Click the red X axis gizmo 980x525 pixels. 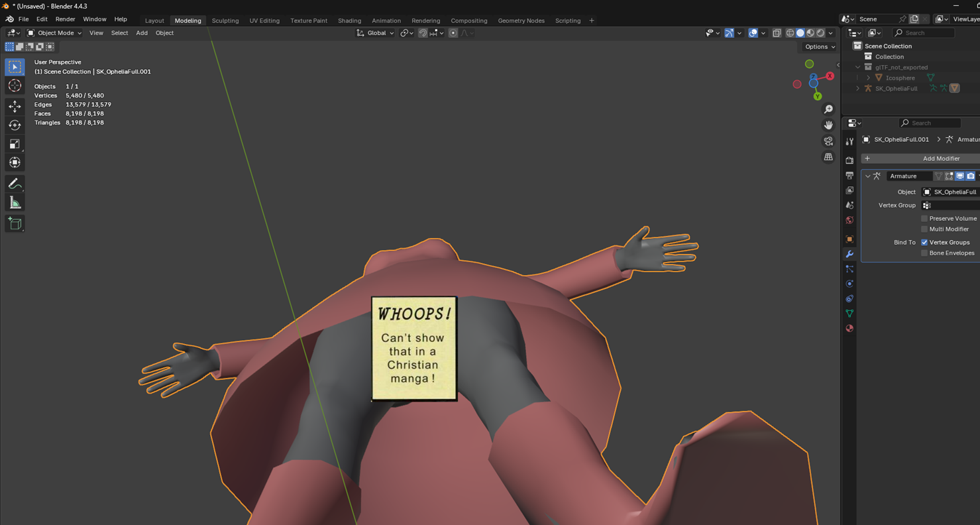(x=830, y=76)
